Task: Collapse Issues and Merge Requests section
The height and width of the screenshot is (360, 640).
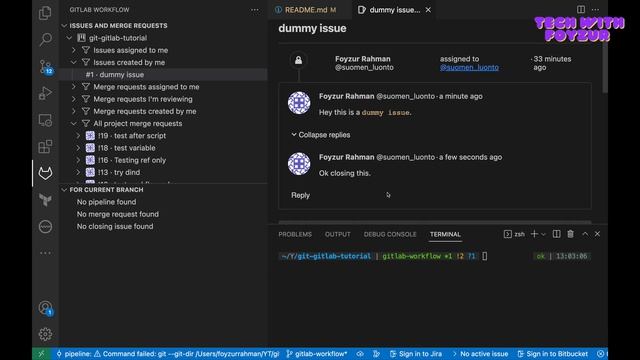Action: click(x=64, y=26)
